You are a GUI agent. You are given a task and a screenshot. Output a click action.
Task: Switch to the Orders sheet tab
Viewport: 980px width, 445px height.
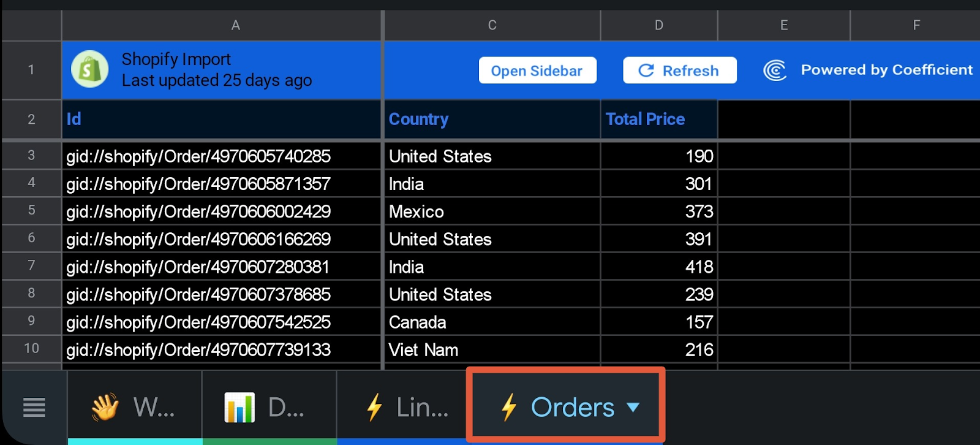click(x=565, y=406)
